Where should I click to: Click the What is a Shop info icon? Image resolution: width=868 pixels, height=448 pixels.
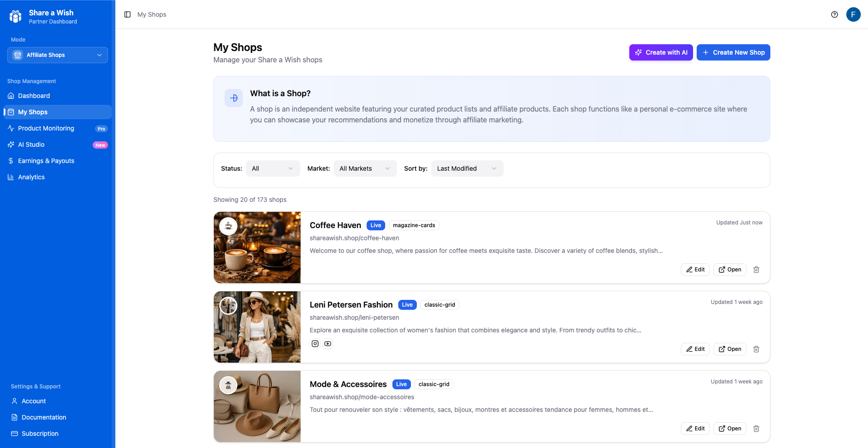(234, 98)
